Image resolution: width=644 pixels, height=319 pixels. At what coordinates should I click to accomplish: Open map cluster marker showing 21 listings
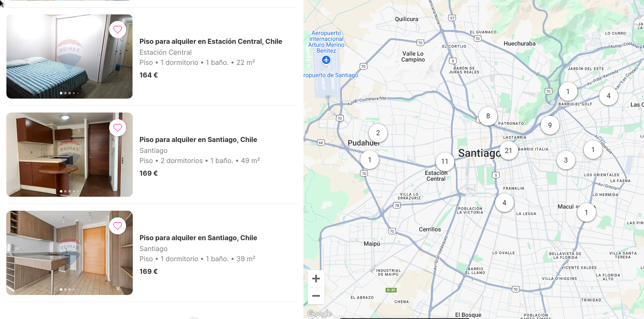(x=508, y=150)
